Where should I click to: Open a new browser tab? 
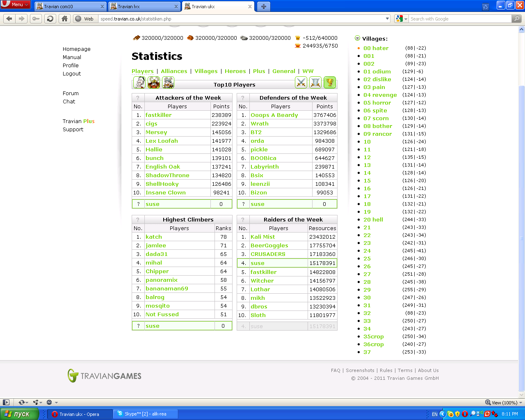click(263, 7)
